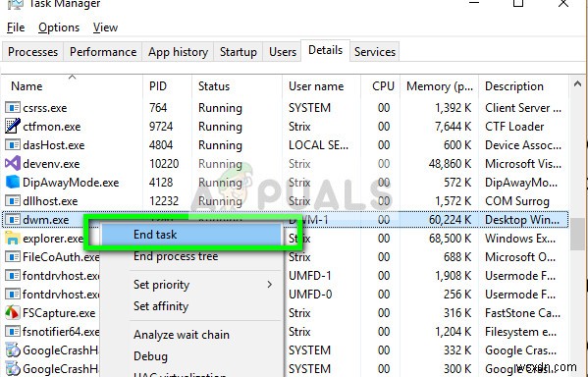Screen dimensions: 588x377
Task: Click the dwm.exe process icon
Action: 13,220
